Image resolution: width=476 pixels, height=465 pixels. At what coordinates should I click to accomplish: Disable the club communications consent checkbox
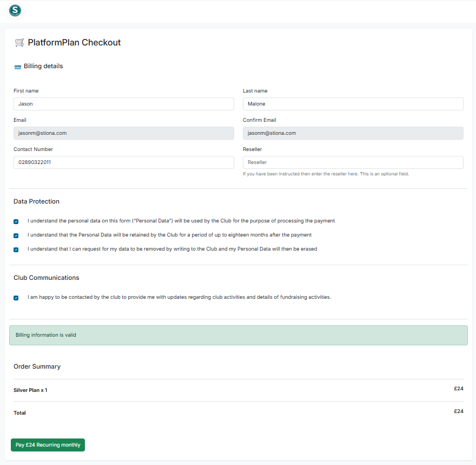(x=16, y=297)
